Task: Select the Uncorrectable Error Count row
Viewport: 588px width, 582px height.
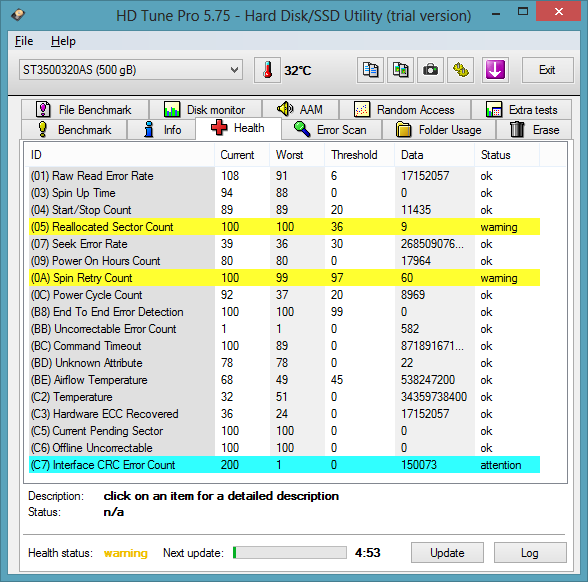Action: point(284,329)
